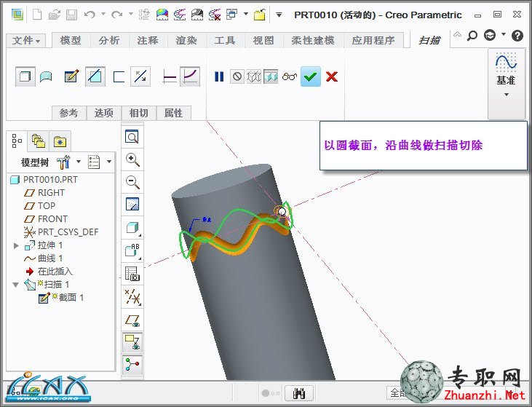Select sweep as solid option

click(25, 76)
